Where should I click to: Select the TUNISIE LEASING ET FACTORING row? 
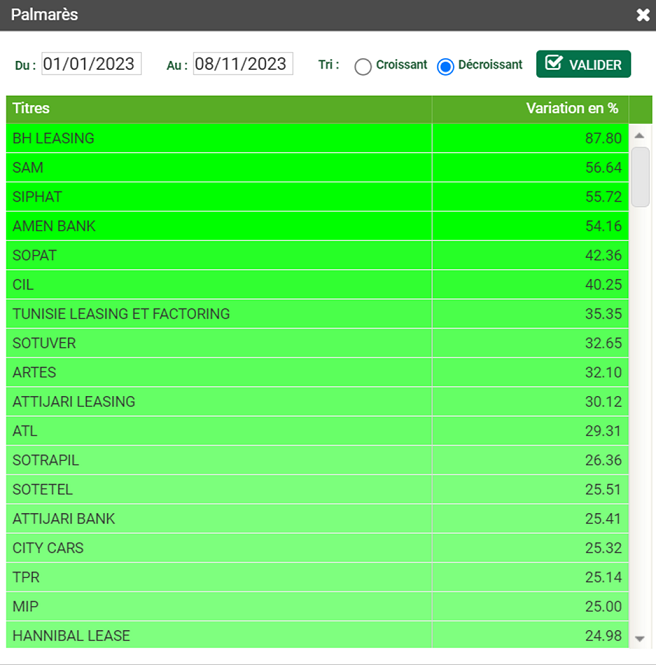pos(317,314)
